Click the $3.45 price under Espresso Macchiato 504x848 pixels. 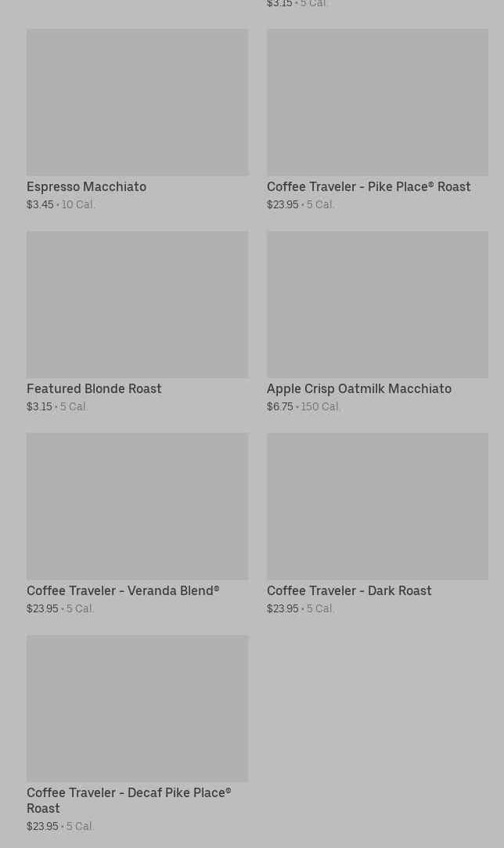tap(40, 205)
